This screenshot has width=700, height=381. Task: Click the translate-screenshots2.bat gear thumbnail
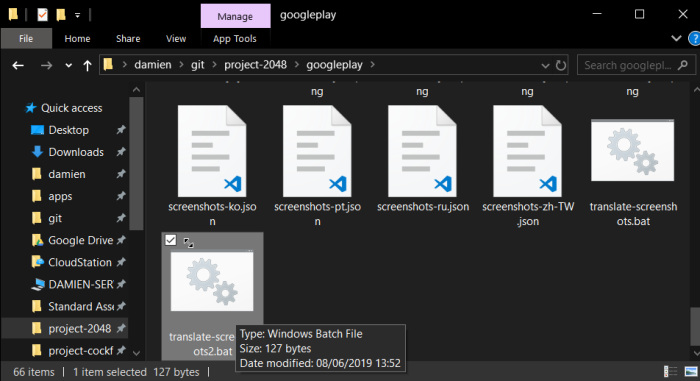pos(212,281)
